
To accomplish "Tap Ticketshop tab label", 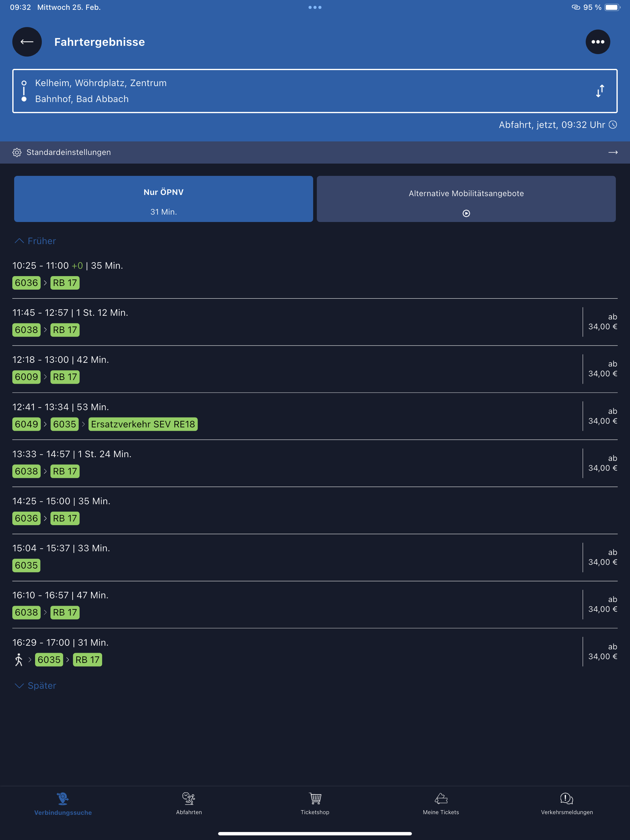I will point(315,812).
